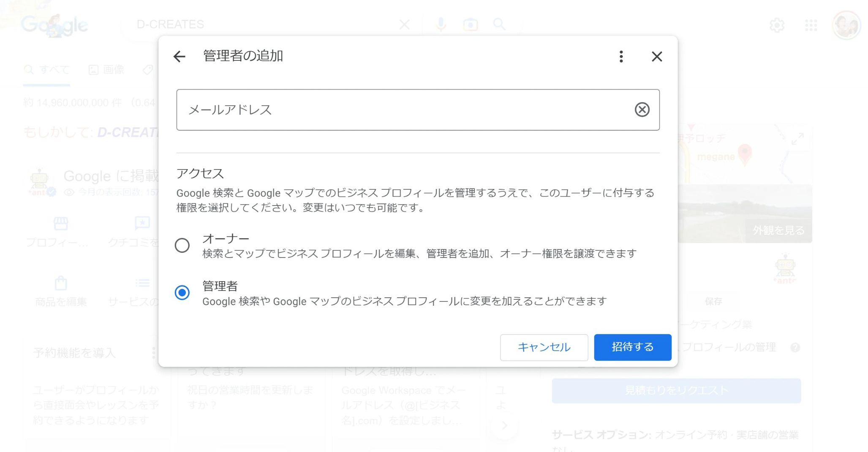Clear the メールアドレス field with the X icon
The image size is (868, 452).
pos(642,110)
